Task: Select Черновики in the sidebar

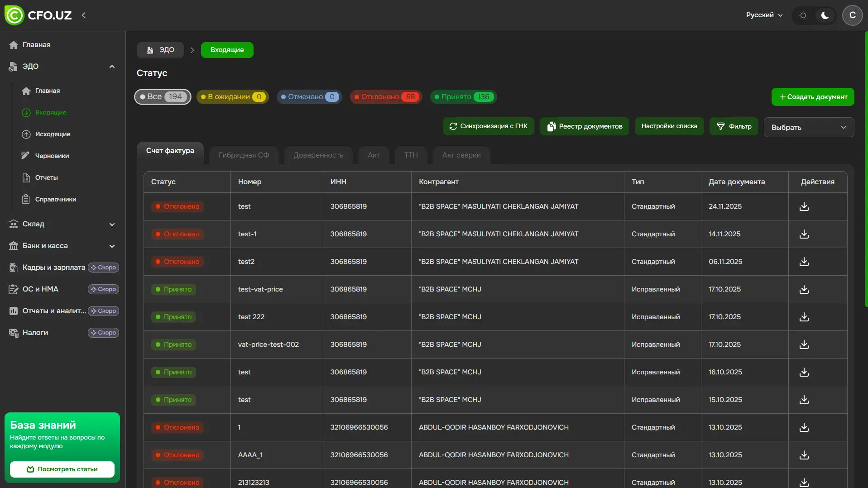Action: pos(52,155)
